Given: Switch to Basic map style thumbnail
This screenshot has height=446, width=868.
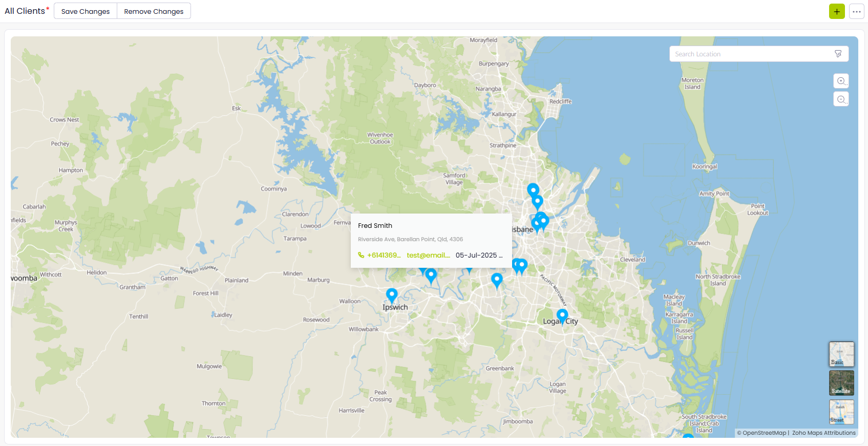Looking at the screenshot, I should pos(841,354).
